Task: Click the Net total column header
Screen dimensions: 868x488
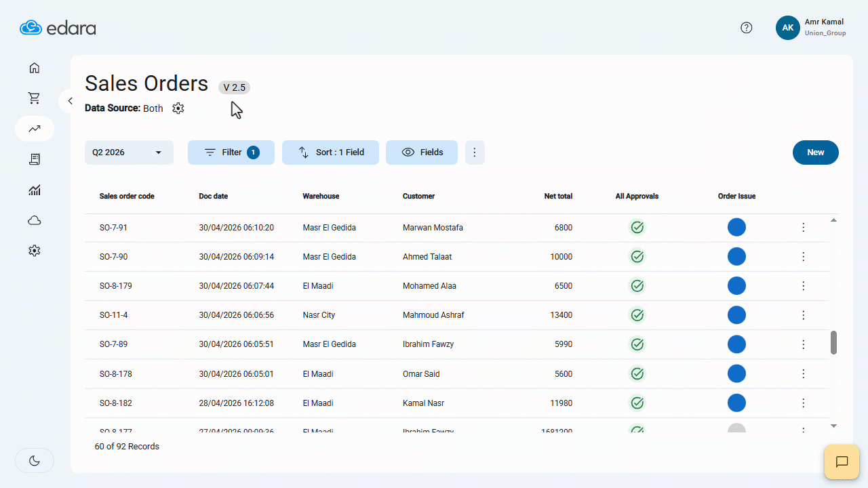Action: (x=558, y=197)
